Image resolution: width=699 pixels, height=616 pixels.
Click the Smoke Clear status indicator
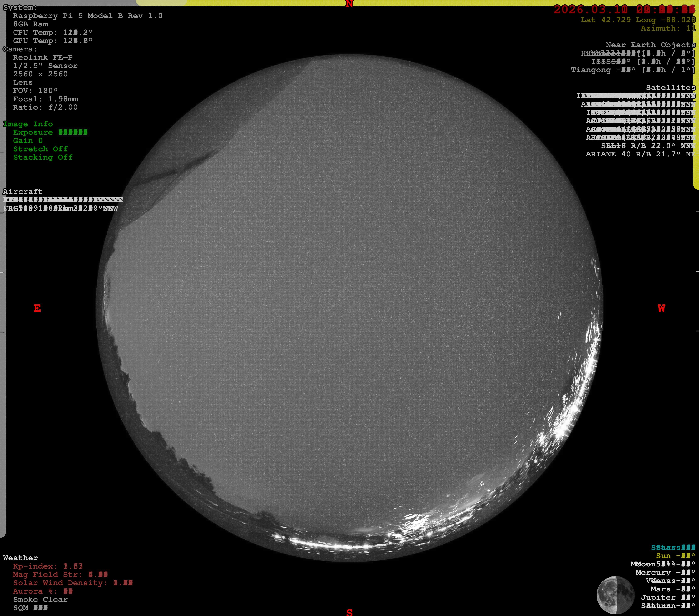click(x=40, y=600)
